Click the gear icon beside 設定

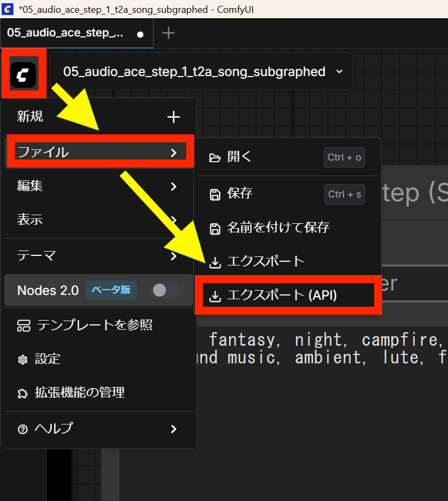click(22, 360)
